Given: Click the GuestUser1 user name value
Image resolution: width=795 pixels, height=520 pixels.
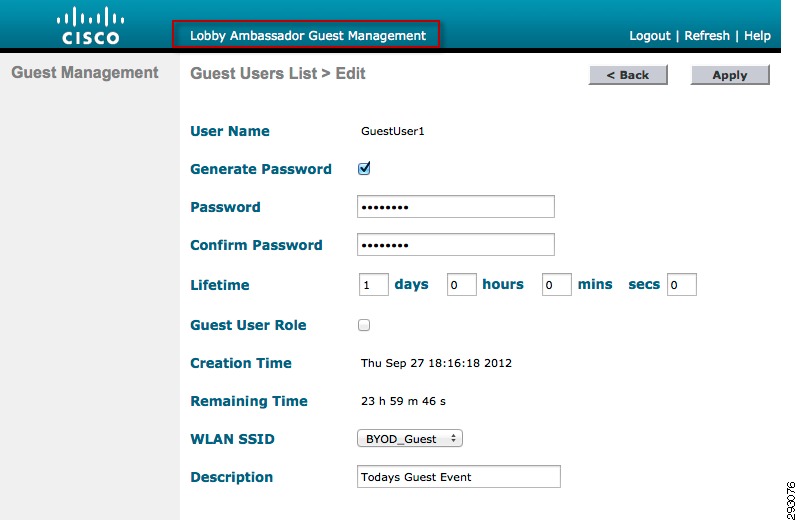Looking at the screenshot, I should tap(392, 131).
